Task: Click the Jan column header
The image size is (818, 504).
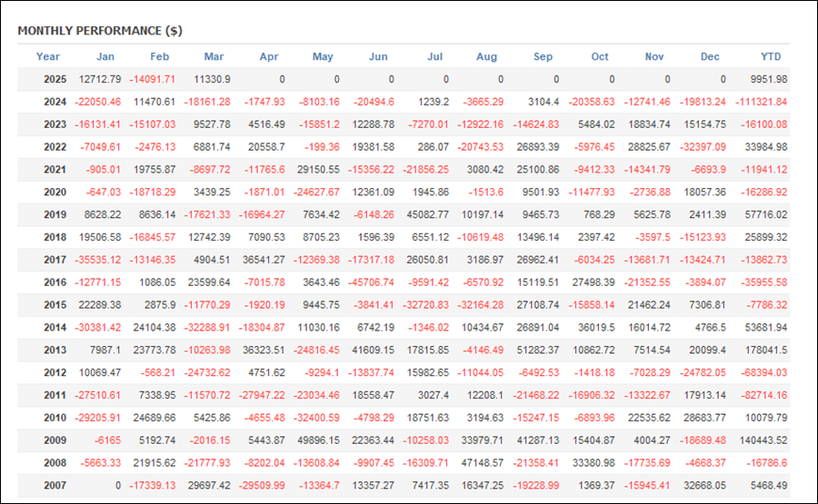Action: pyautogui.click(x=105, y=57)
